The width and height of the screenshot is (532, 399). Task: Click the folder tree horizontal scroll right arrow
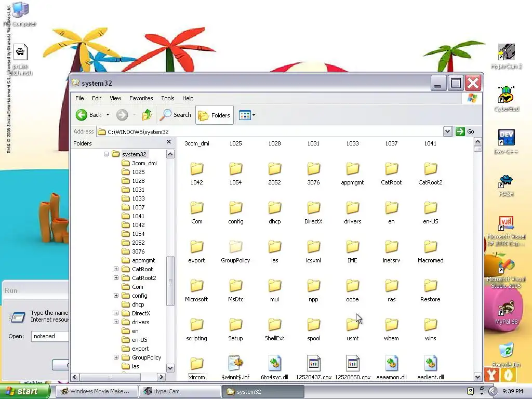click(x=161, y=377)
